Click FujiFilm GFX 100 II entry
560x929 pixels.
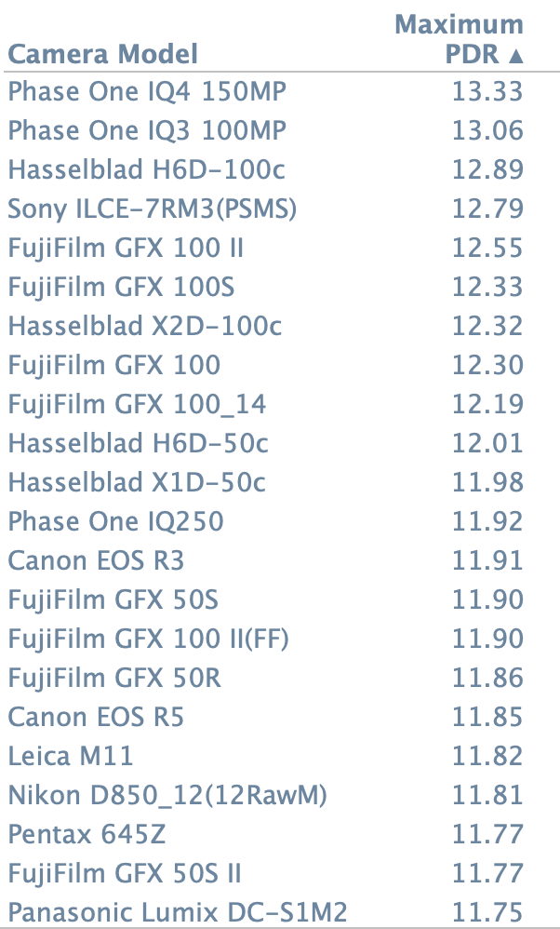[127, 248]
